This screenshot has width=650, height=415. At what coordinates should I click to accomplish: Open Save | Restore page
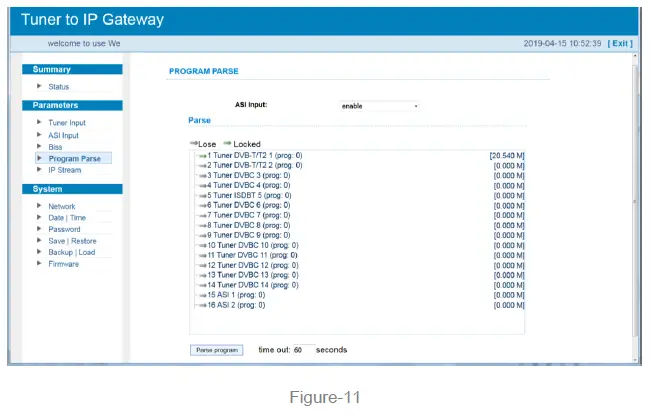(72, 241)
